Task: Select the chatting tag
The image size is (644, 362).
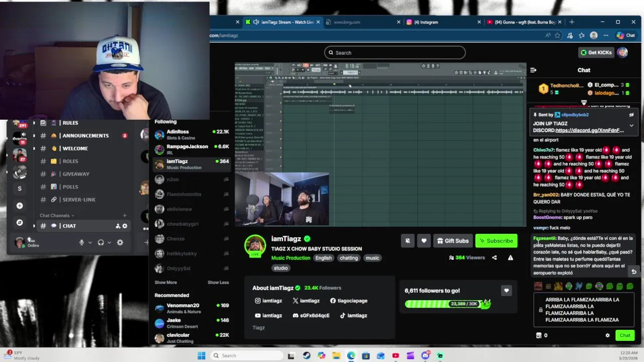Action: pos(349,258)
